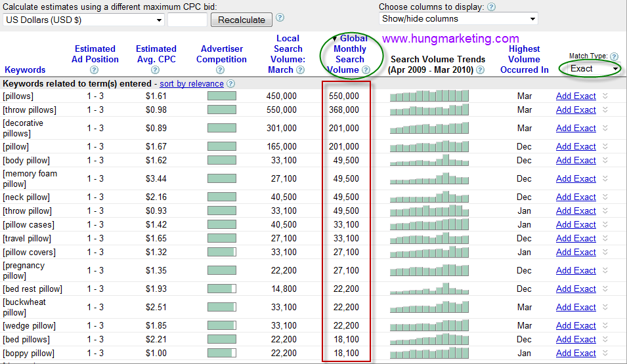Click help icon under Advertiser Competition

pyautogui.click(x=222, y=70)
